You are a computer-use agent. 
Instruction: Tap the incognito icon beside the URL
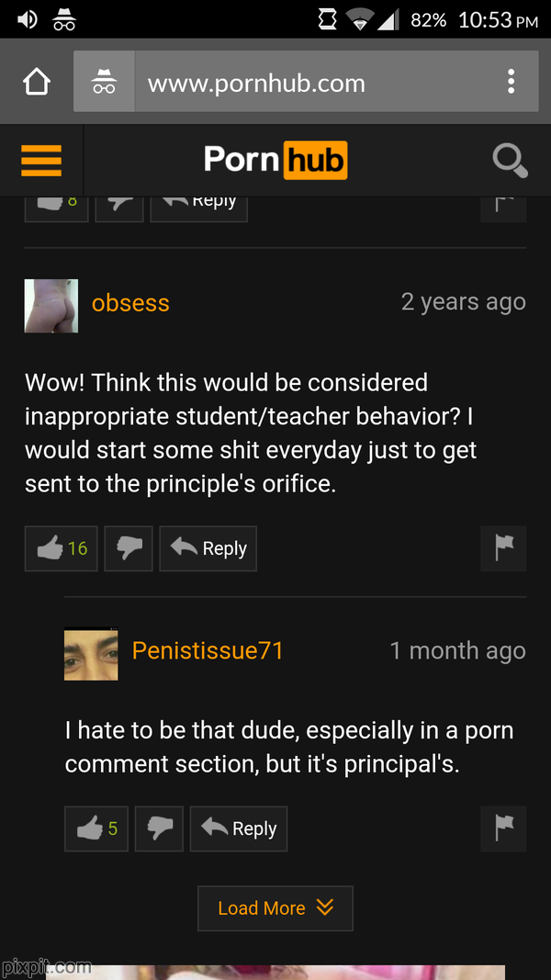coord(104,82)
